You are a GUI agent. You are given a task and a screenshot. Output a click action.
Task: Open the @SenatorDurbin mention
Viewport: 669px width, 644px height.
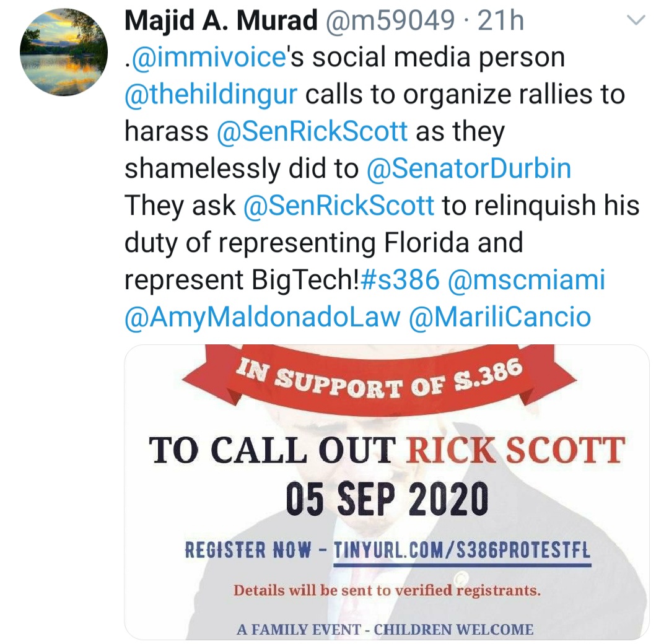tap(468, 168)
